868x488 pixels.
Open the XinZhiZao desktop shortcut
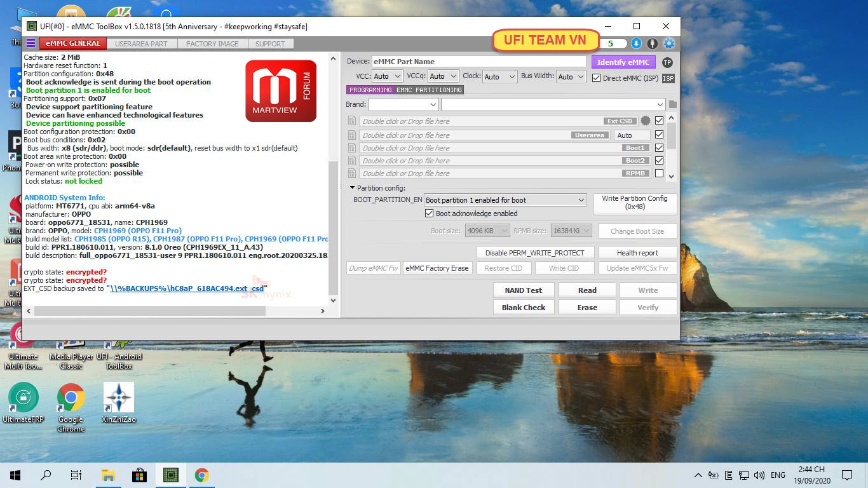pyautogui.click(x=119, y=403)
